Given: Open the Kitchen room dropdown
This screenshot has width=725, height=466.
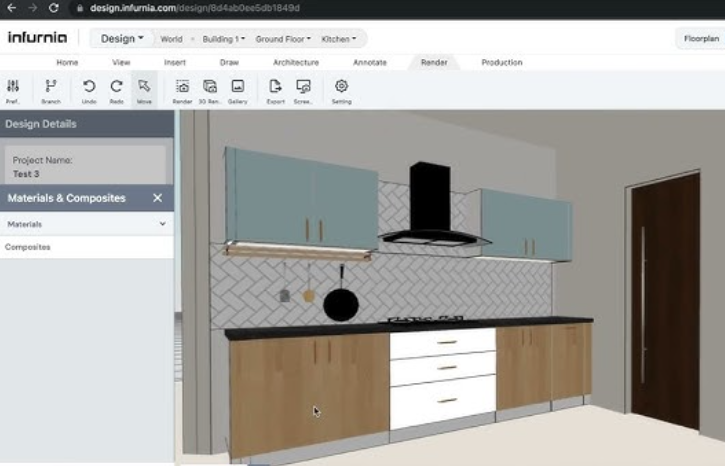Looking at the screenshot, I should (x=339, y=39).
